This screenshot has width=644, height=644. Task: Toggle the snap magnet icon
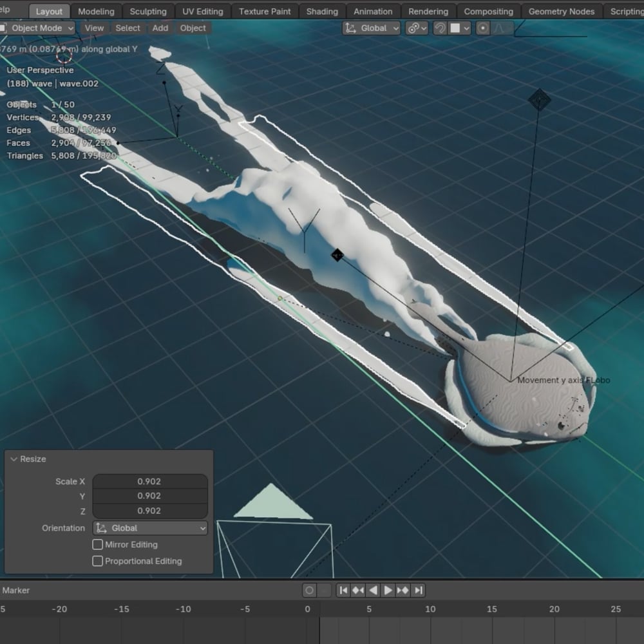coord(440,28)
